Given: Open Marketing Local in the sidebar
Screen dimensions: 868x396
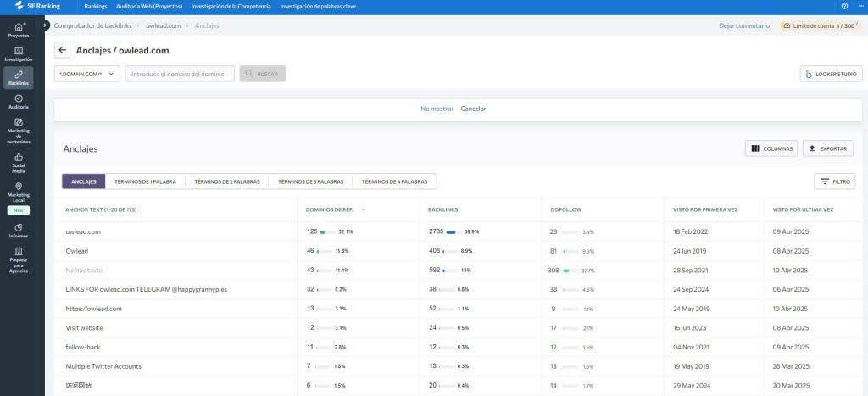Looking at the screenshot, I should pyautogui.click(x=19, y=192).
